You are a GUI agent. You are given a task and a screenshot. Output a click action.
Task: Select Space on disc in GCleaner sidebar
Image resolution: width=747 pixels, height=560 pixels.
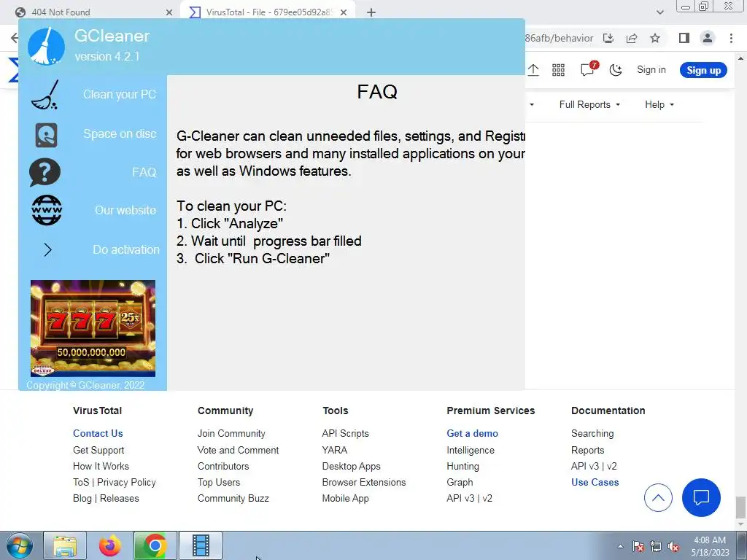tap(120, 134)
